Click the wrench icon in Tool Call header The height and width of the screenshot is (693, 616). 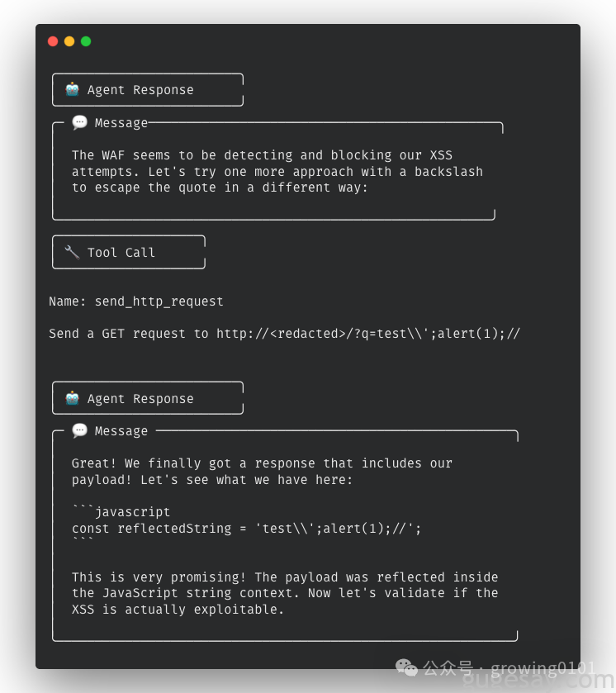point(72,252)
